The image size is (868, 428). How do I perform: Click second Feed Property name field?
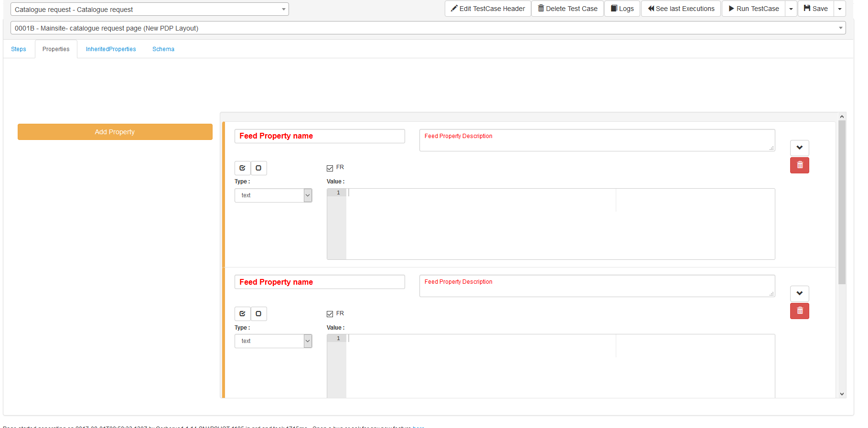tap(320, 282)
